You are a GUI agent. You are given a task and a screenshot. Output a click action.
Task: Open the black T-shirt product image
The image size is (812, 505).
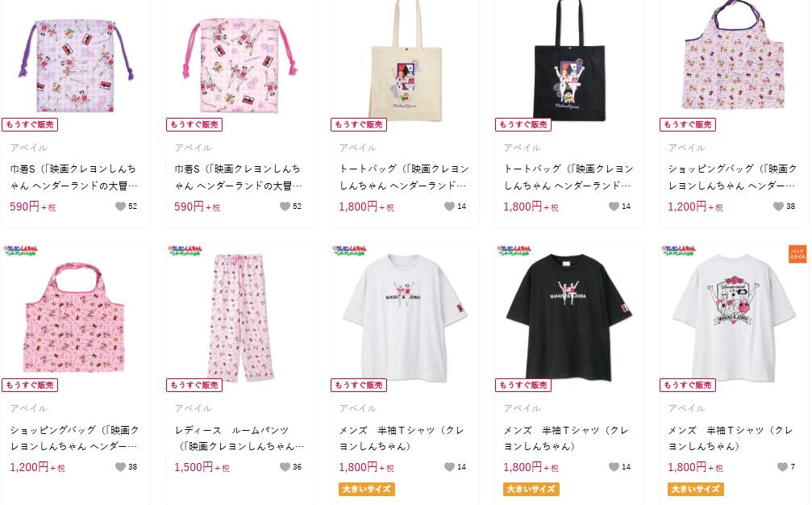point(569,317)
